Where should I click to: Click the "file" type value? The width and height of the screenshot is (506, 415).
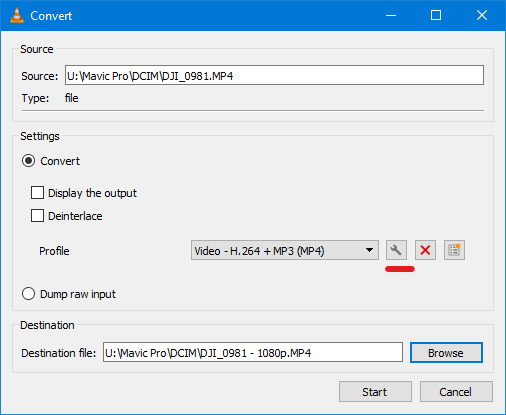tap(72, 98)
